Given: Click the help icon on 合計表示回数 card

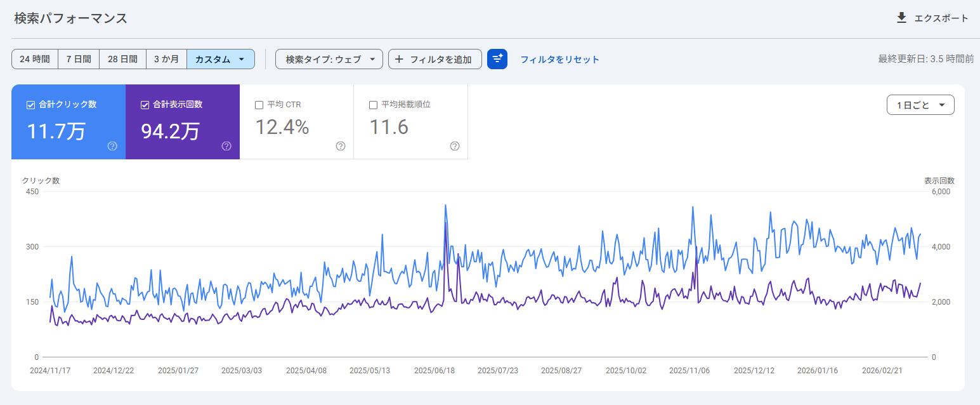Looking at the screenshot, I should point(226,146).
